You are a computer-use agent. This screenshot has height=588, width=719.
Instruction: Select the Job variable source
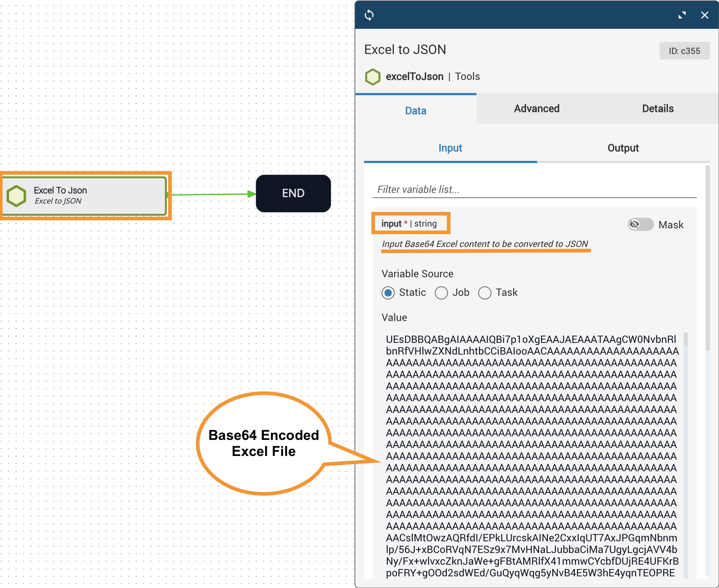(441, 293)
